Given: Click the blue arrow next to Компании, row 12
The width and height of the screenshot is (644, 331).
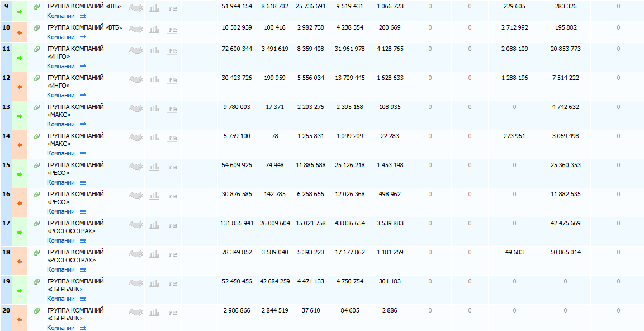Looking at the screenshot, I should [83, 95].
